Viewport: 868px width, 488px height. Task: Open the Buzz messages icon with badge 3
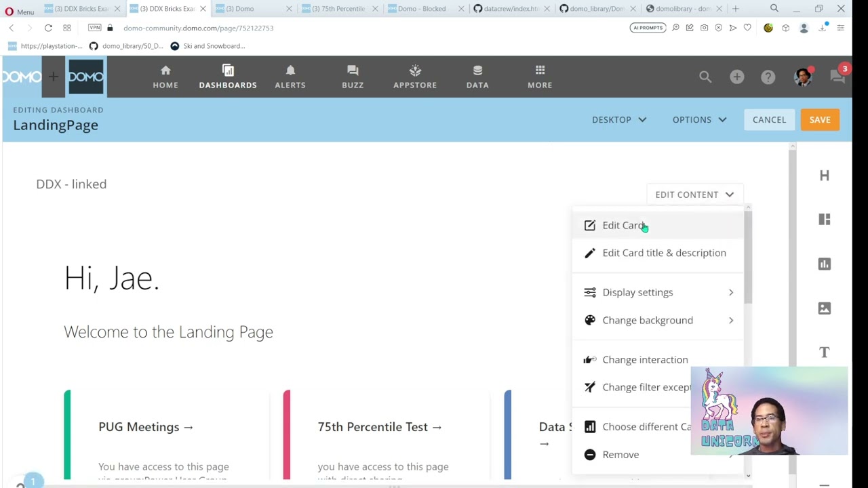tap(838, 75)
